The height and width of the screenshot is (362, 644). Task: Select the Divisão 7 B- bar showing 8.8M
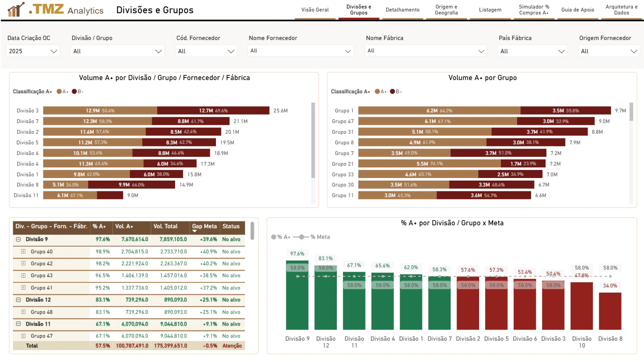click(x=191, y=121)
